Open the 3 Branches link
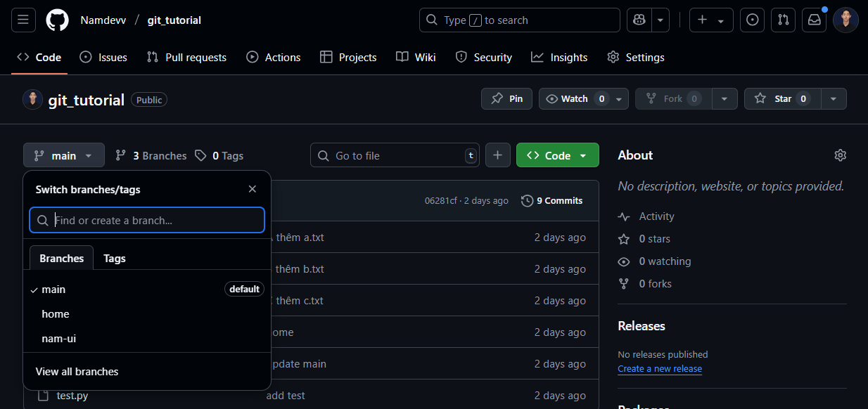 tap(151, 155)
